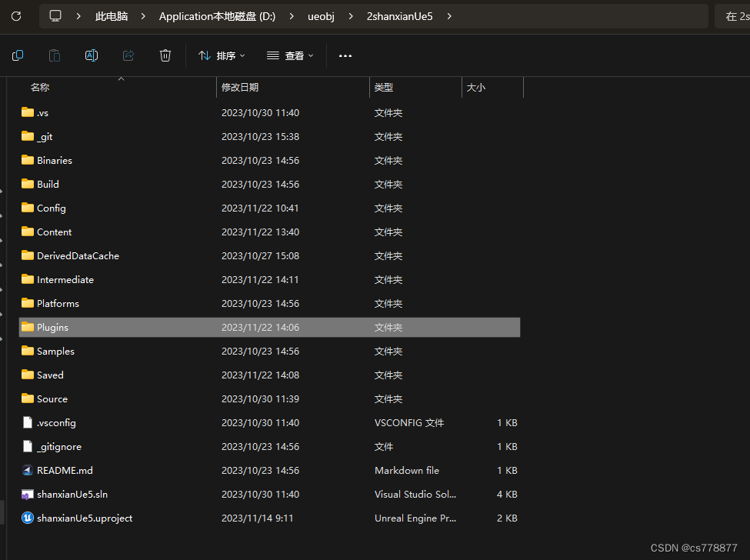Select the Source folder icon
This screenshot has height=560, width=750.
[28, 398]
